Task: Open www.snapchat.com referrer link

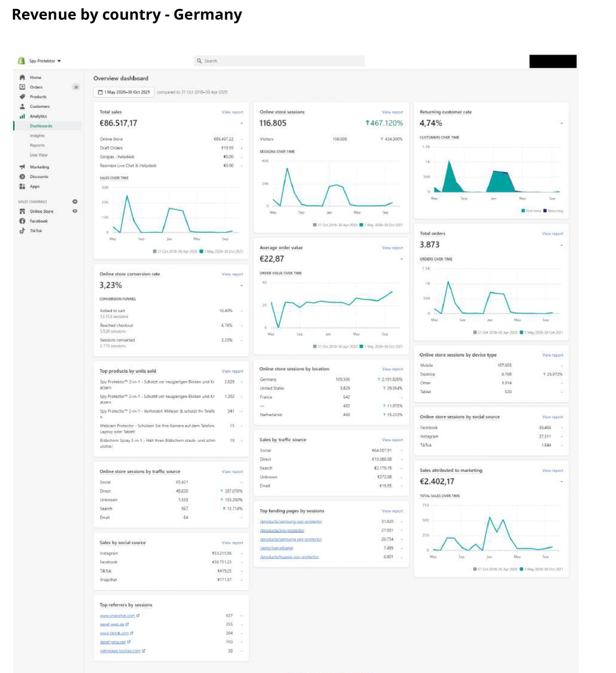Action: 117,616
